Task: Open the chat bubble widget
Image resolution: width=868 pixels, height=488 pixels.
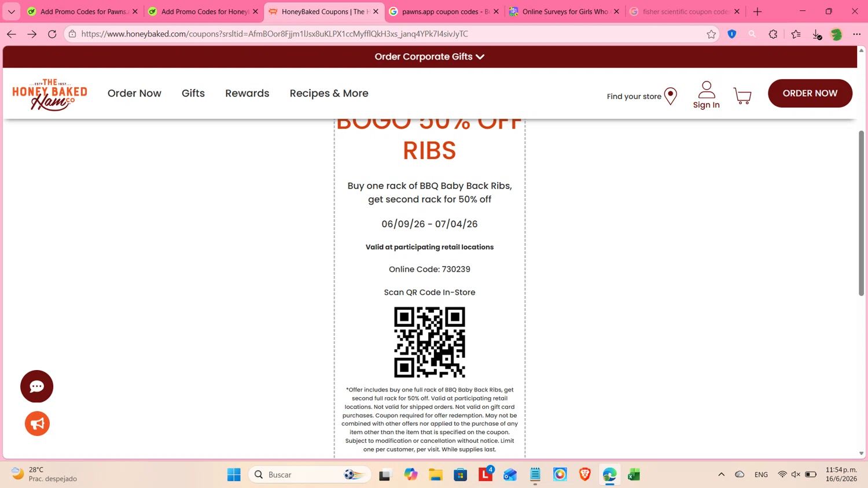Action: pos(36,386)
